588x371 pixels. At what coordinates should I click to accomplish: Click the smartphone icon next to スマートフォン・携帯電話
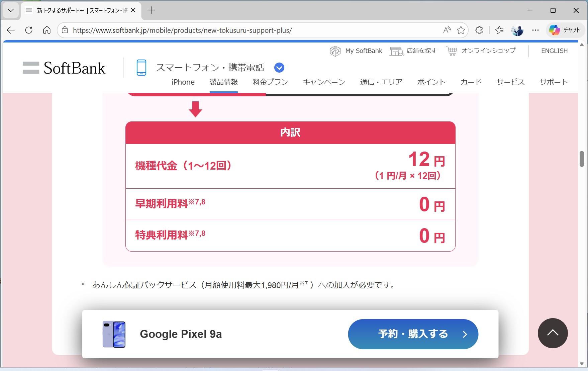pos(141,67)
